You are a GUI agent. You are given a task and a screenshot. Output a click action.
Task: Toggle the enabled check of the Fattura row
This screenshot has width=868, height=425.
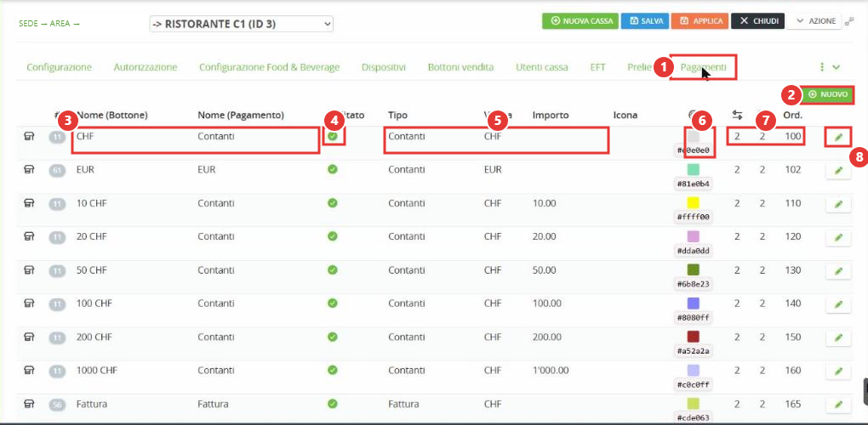(x=332, y=404)
